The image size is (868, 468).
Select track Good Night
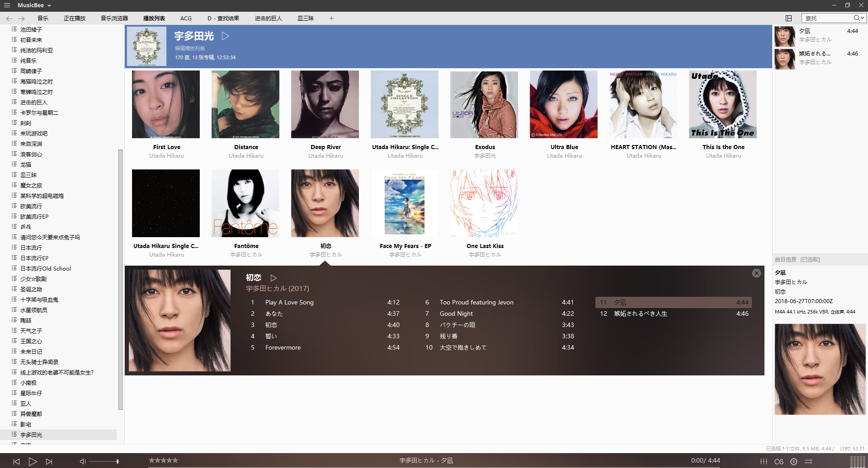point(500,314)
